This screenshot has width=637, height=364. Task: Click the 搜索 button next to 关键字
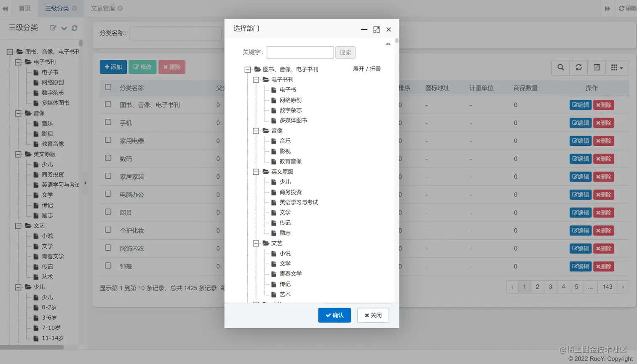click(345, 52)
